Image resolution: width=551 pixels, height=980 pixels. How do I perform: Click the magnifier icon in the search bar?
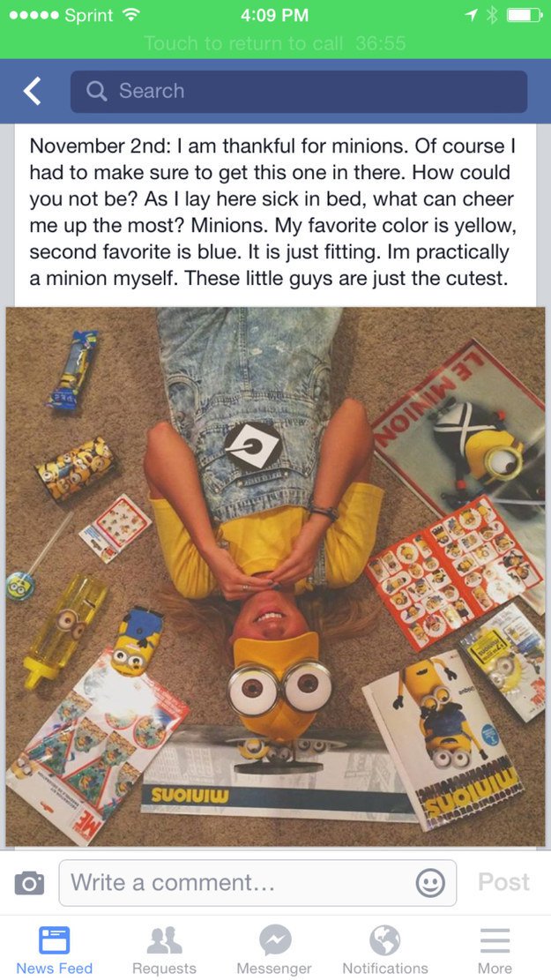tap(96, 91)
